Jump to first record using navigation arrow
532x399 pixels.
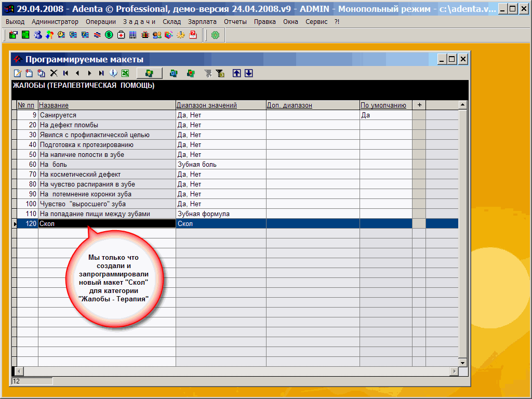tap(65, 73)
